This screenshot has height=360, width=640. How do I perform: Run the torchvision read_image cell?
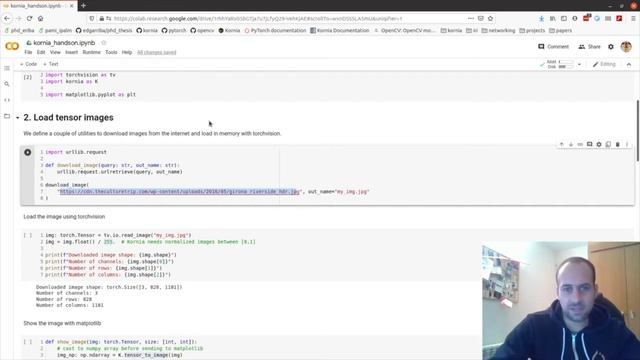[x=27, y=236]
